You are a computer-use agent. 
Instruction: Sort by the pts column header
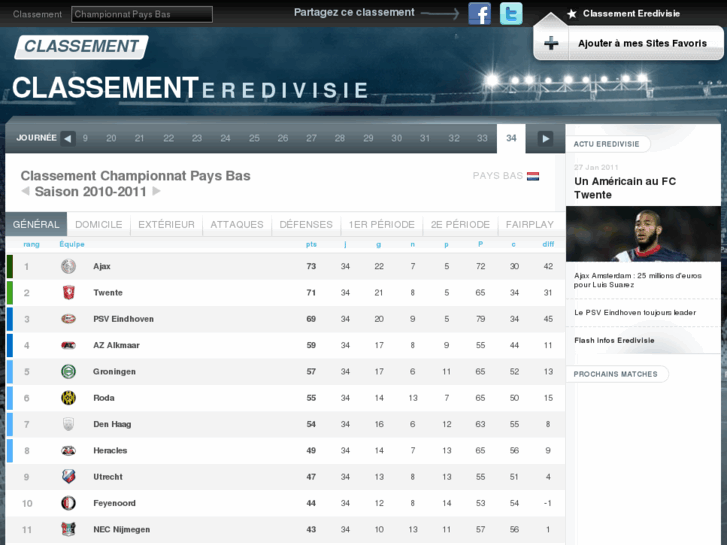pos(311,244)
